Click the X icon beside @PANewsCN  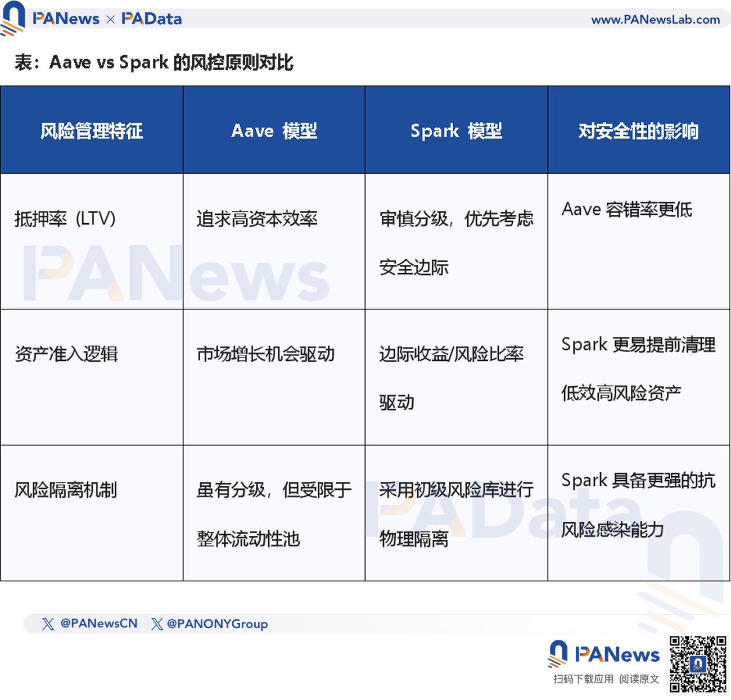(48, 624)
